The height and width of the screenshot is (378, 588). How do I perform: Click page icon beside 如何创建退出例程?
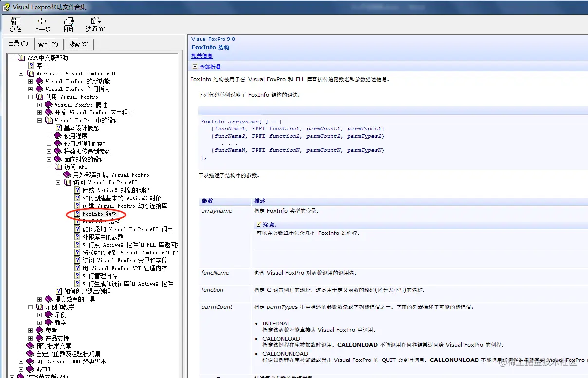(59, 291)
